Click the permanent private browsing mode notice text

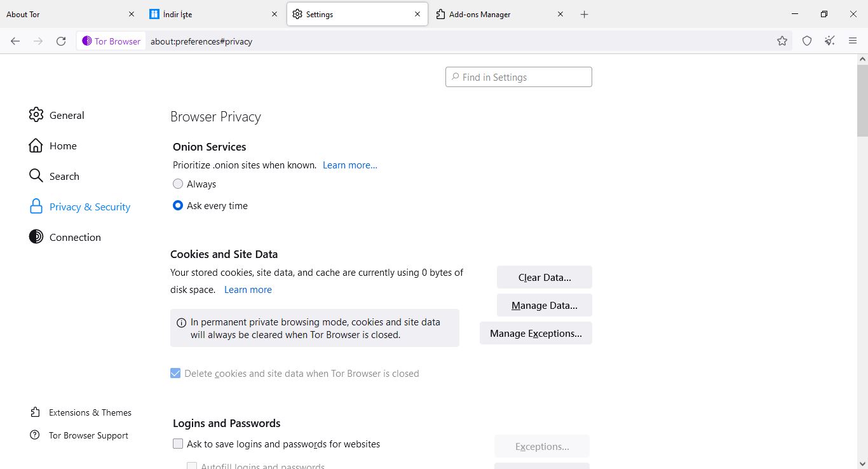(x=315, y=328)
